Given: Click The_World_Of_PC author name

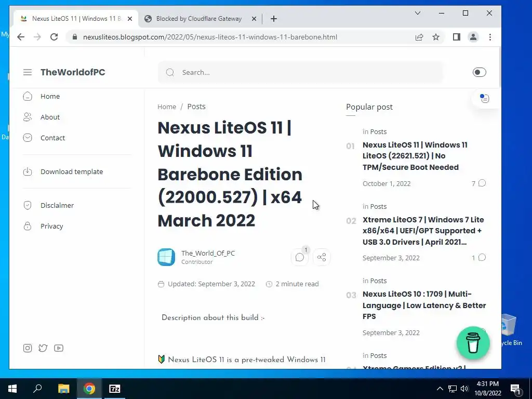Looking at the screenshot, I should [x=208, y=253].
